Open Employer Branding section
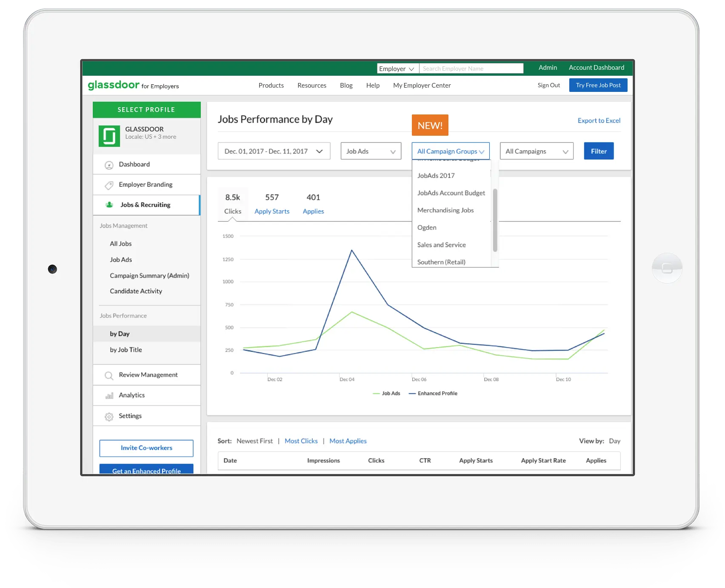Image resolution: width=725 pixels, height=588 pixels. (146, 185)
